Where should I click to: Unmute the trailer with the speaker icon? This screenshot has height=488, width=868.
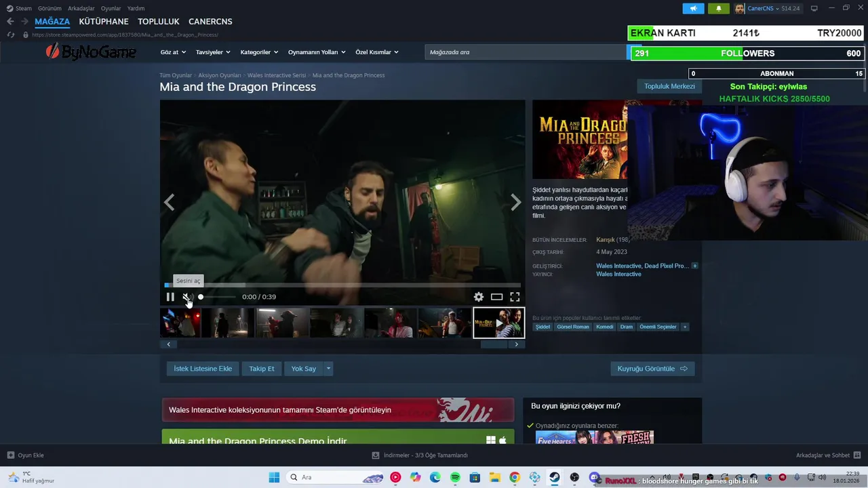(187, 297)
